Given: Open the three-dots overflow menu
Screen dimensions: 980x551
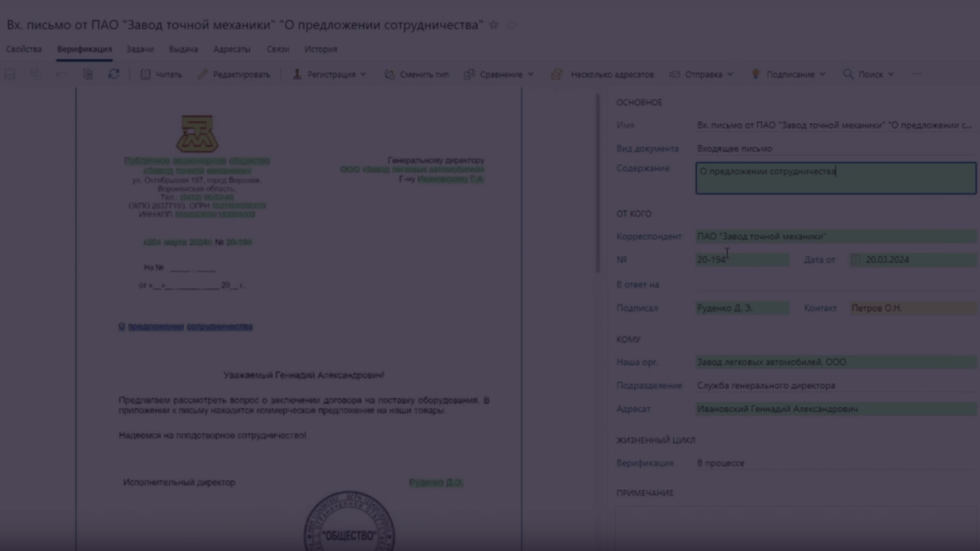Looking at the screenshot, I should 917,74.
